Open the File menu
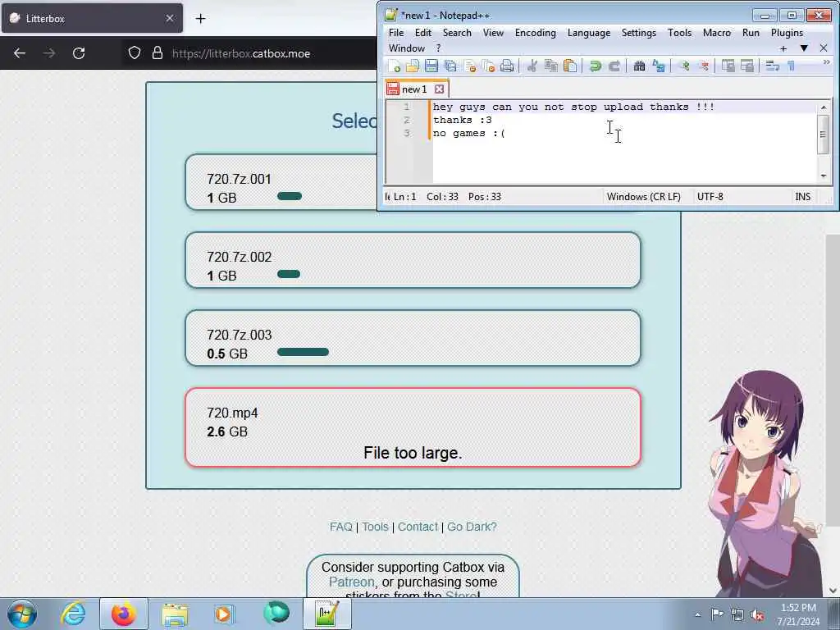Image resolution: width=840 pixels, height=630 pixels. [x=396, y=33]
